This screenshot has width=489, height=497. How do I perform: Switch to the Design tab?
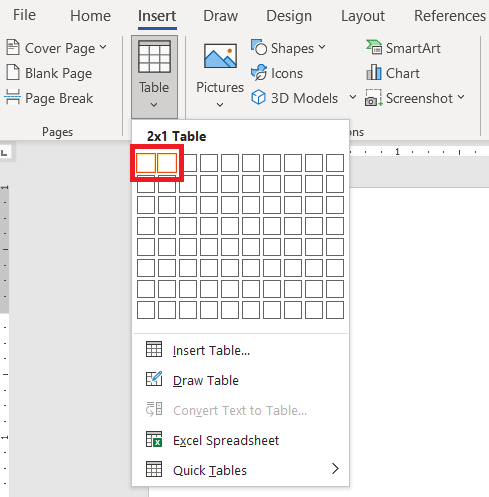point(289,16)
